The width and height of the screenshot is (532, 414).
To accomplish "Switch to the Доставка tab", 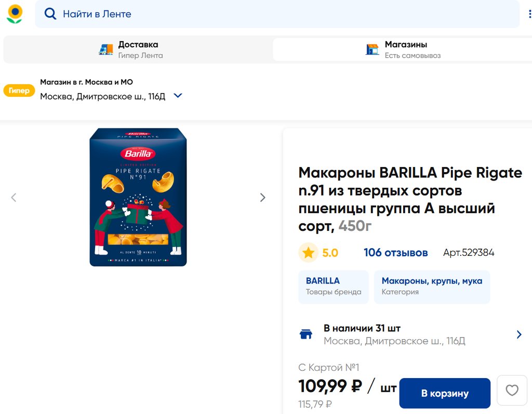I will point(137,49).
